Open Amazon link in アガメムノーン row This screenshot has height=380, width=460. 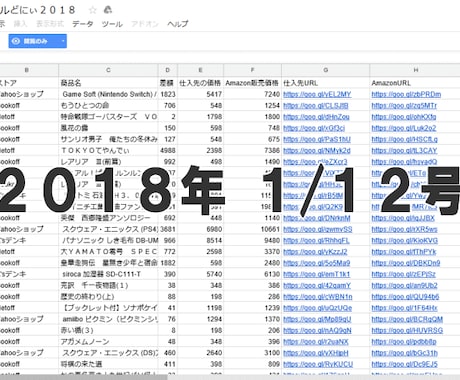pos(404,342)
